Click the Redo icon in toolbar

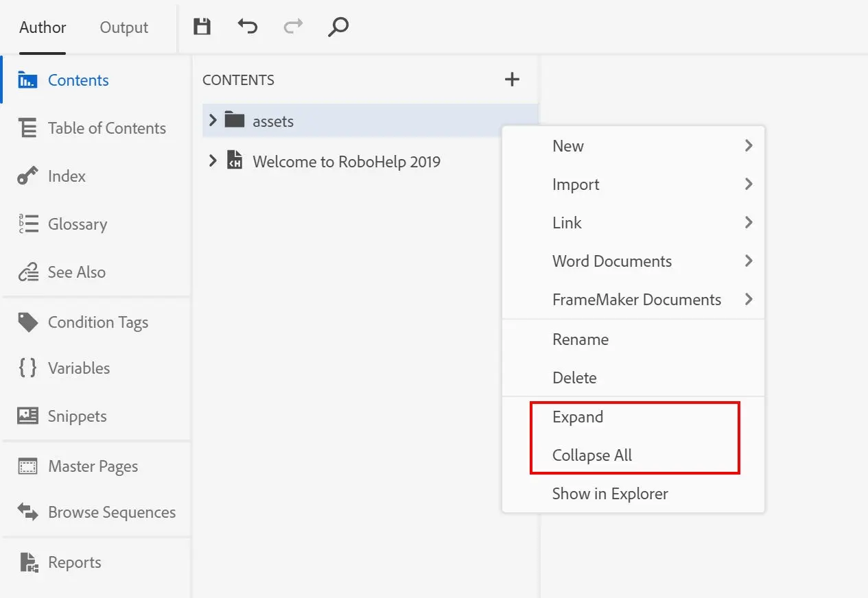coord(292,25)
